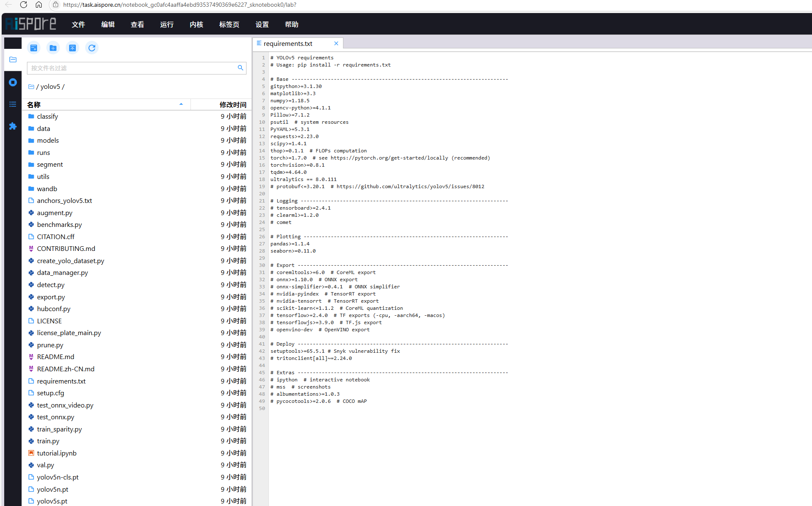Open the 文件 menu
812x506 pixels.
coord(78,24)
